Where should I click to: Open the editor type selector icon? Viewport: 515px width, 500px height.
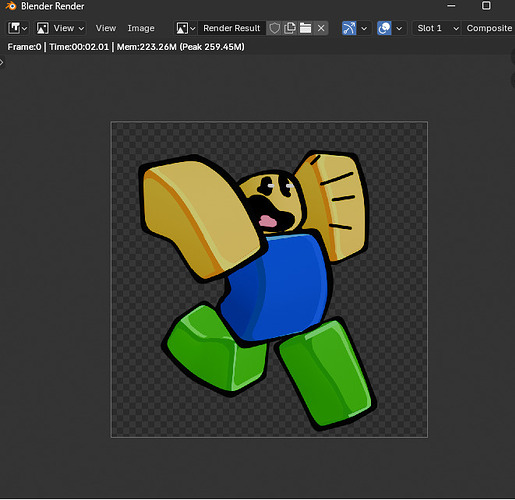[x=18, y=28]
